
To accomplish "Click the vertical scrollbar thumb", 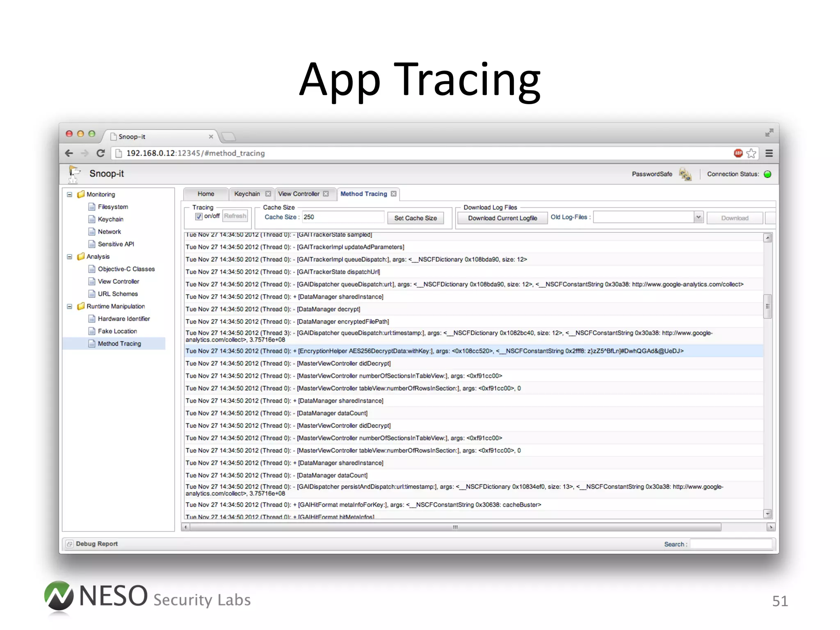I will tap(767, 306).
